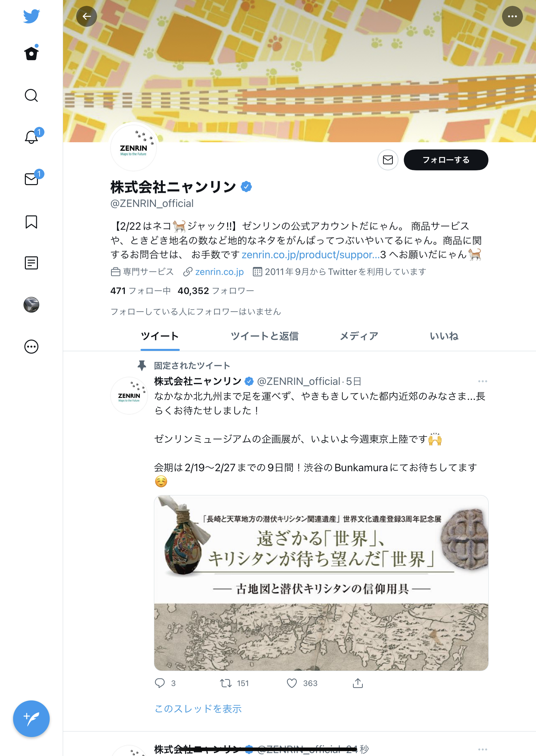
Task: Open the pinned tweet's three-dot options
Action: (x=482, y=381)
